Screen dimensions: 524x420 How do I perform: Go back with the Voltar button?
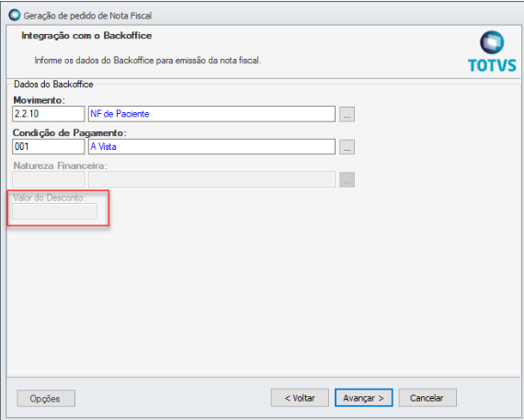[300, 398]
